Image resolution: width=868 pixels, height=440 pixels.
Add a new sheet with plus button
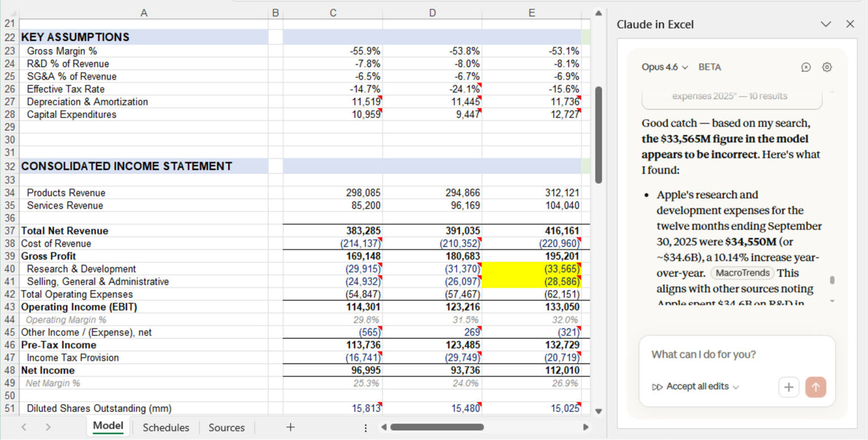point(290,427)
